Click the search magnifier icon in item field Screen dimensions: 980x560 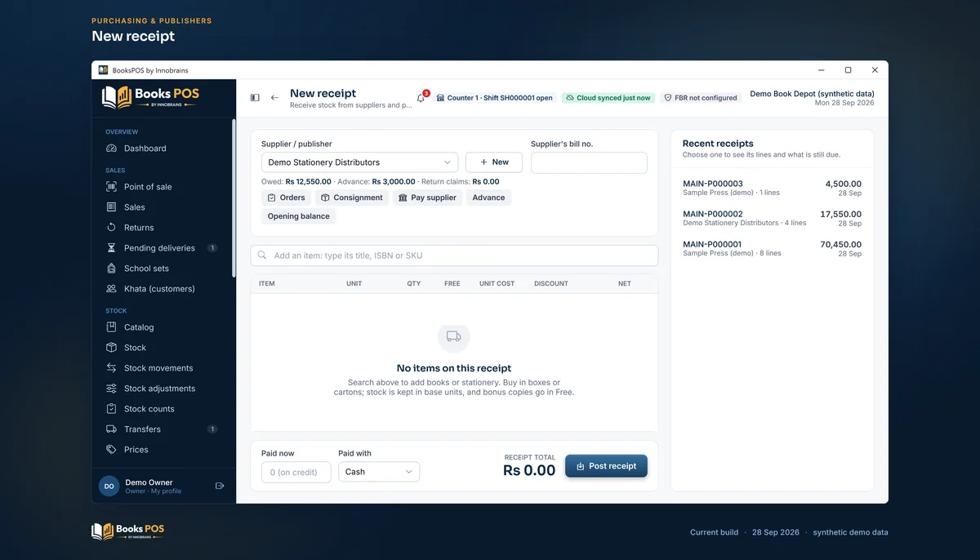tap(262, 256)
